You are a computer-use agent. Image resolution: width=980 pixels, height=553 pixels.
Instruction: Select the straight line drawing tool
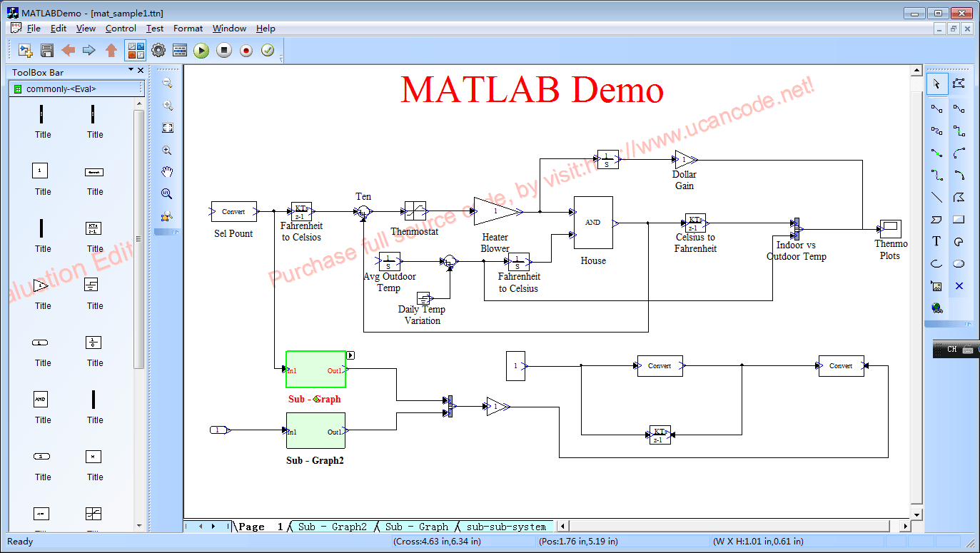tap(936, 197)
